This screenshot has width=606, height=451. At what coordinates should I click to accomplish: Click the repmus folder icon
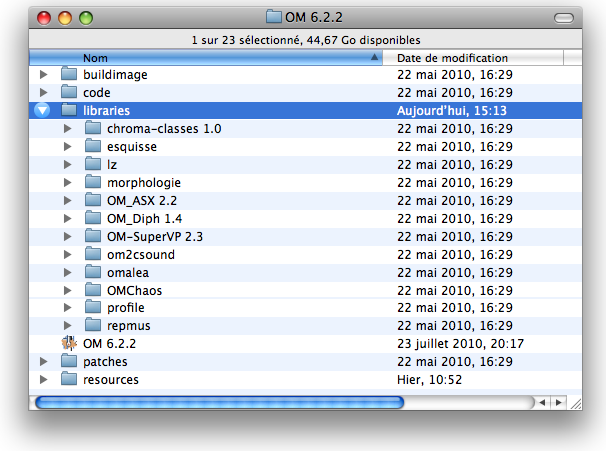pos(93,325)
